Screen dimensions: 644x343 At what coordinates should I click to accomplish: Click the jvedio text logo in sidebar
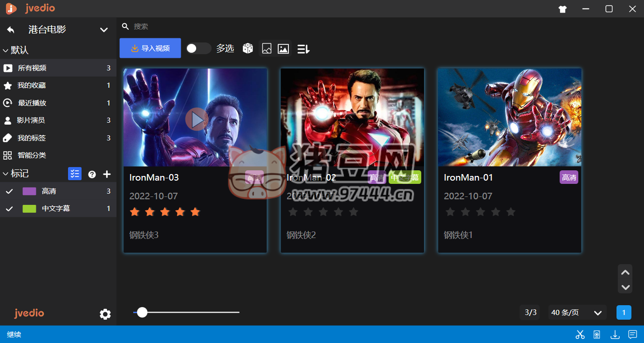[x=29, y=313]
